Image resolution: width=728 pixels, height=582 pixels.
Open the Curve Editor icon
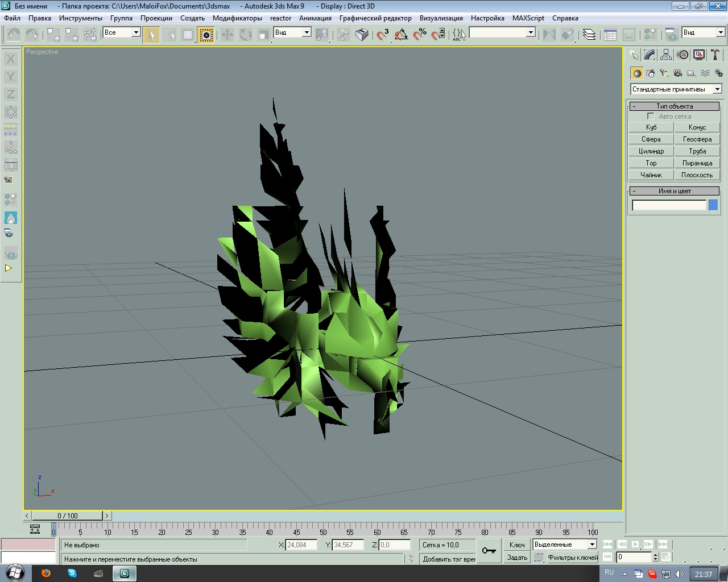610,35
